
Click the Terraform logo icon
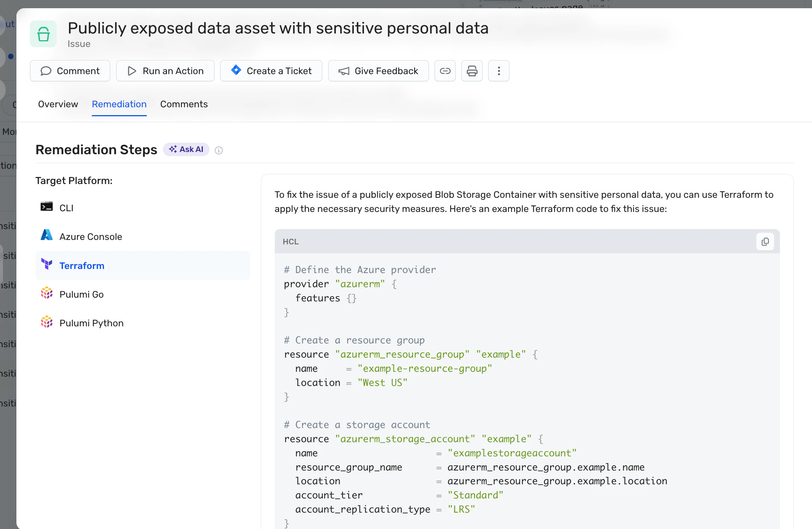[47, 264]
